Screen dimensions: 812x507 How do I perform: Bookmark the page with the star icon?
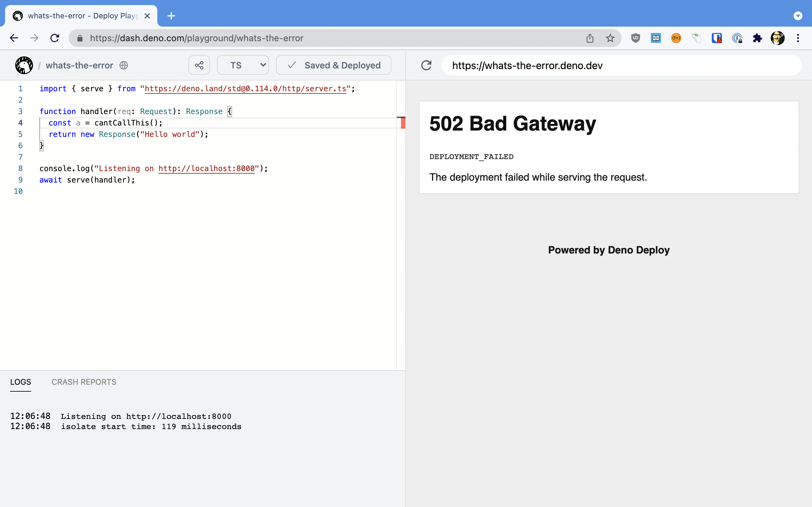[610, 38]
